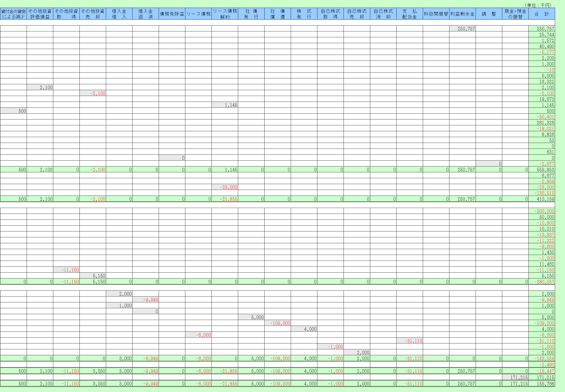Select the 貸付金の貸倒による減少 column header
Viewport: 565px width, 392px height.
pyautogui.click(x=13, y=14)
